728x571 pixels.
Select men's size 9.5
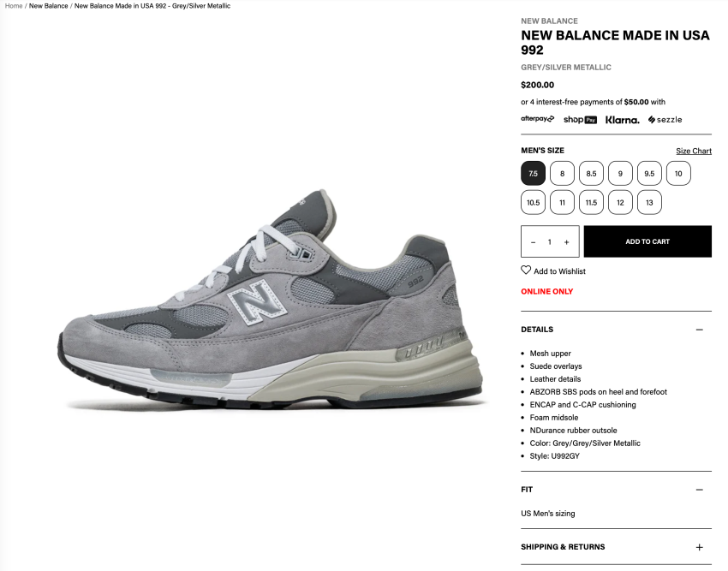pyautogui.click(x=649, y=174)
